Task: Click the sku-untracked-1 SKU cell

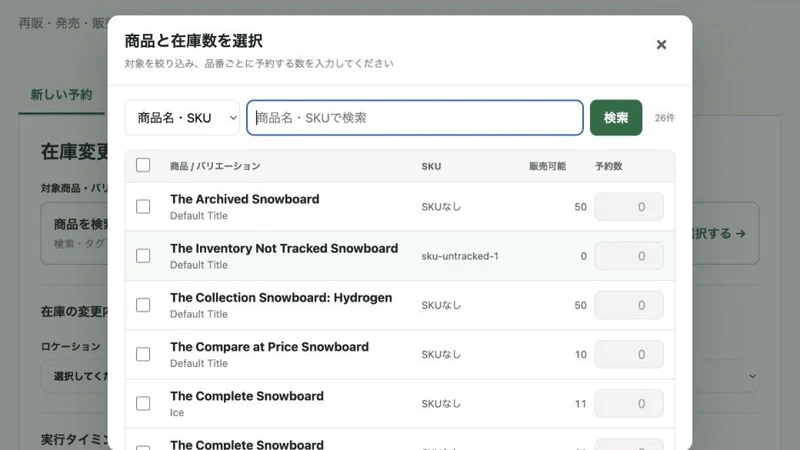Action: [x=460, y=256]
